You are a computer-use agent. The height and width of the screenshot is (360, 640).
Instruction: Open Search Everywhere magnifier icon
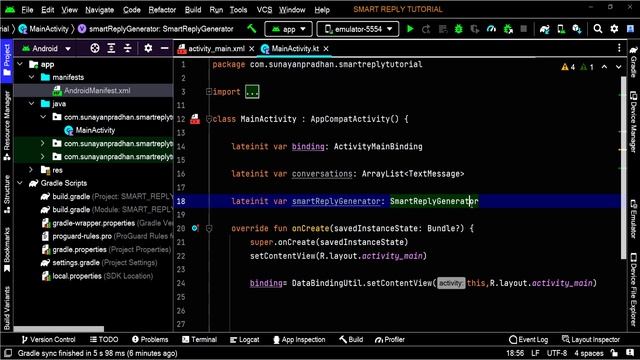(598, 29)
